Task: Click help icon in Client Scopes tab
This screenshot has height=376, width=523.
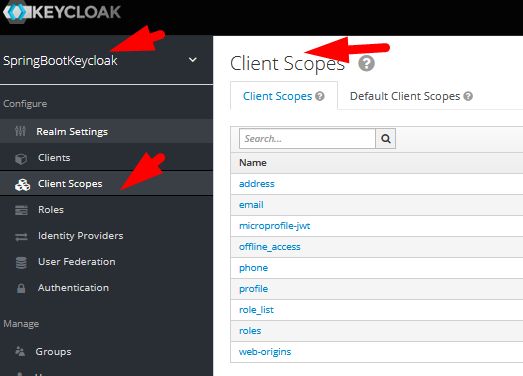Action: [320, 96]
